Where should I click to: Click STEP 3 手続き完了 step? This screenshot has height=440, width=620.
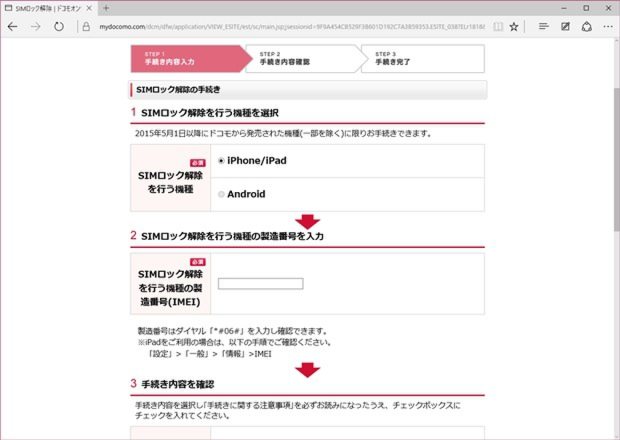(x=423, y=59)
